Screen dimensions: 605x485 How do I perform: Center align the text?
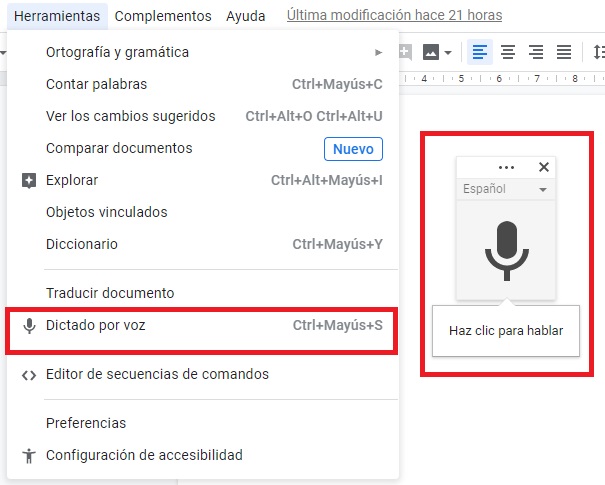click(508, 52)
